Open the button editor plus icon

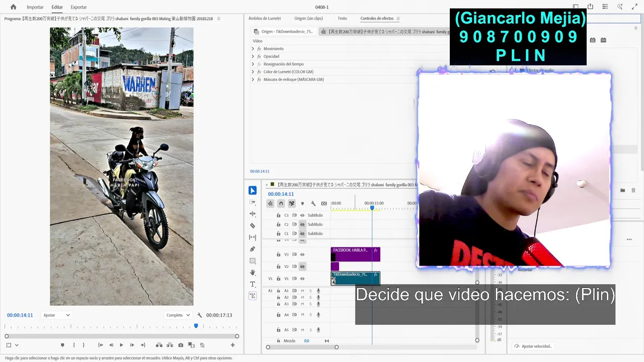(x=232, y=345)
